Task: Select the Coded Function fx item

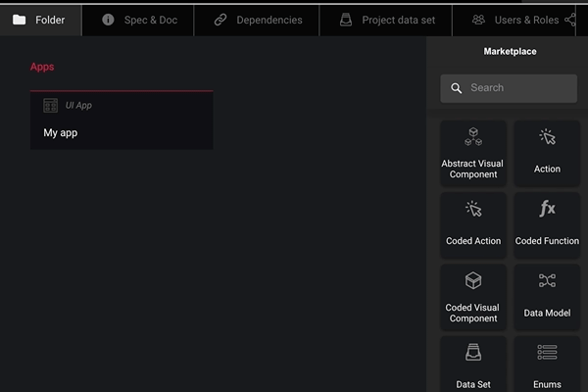Action: pos(547,224)
